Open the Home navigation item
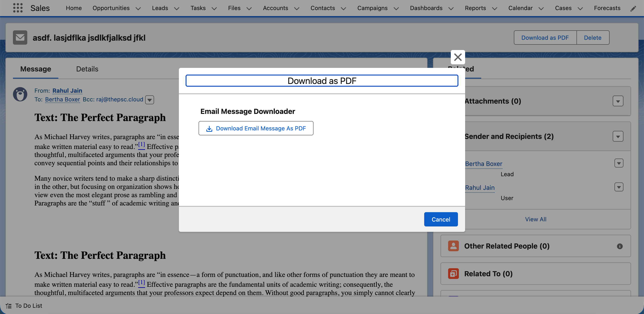 click(x=74, y=8)
